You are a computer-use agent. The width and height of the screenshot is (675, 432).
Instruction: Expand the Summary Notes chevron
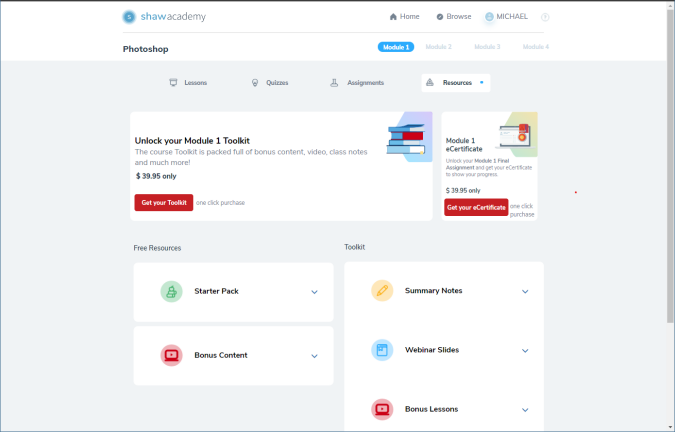pyautogui.click(x=525, y=292)
